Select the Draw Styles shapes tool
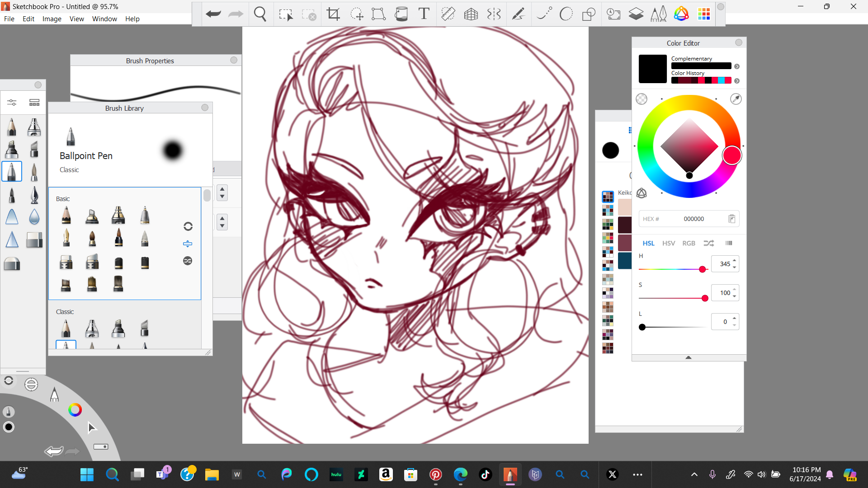This screenshot has width=868, height=488. (x=589, y=14)
